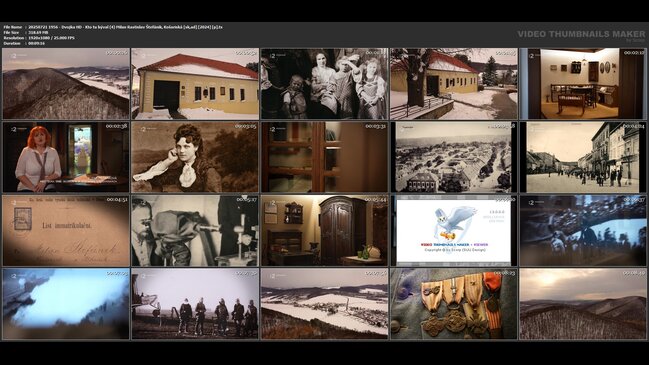Select the red-haired woman thumbnail at 00:02:38
Image resolution: width=649 pixels, height=365 pixels.
click(x=66, y=157)
